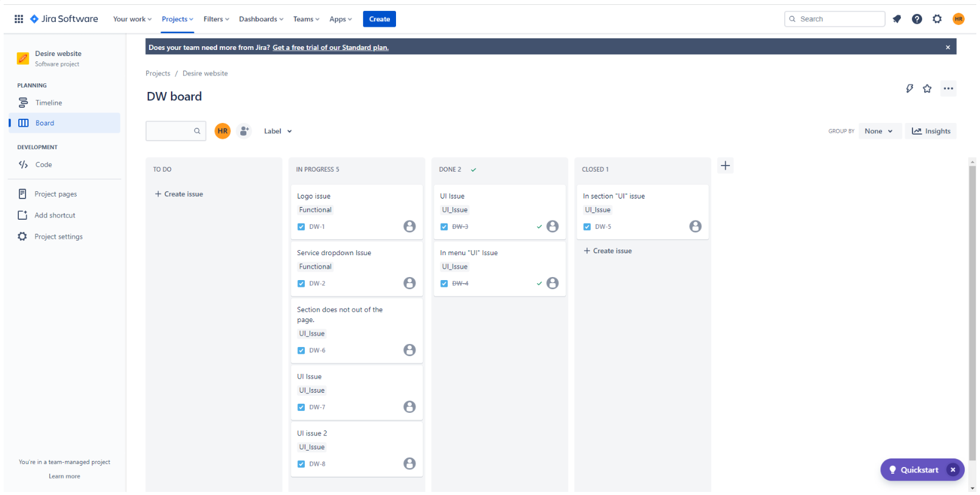Star the DW board
980x495 pixels.
[927, 88]
